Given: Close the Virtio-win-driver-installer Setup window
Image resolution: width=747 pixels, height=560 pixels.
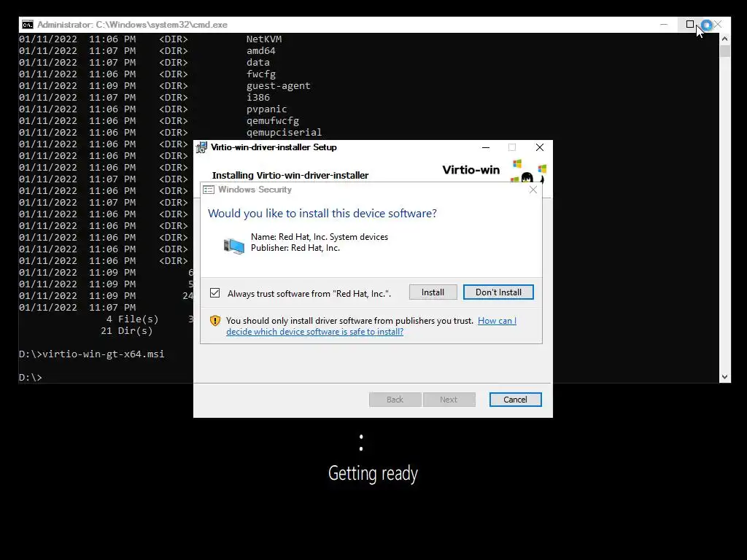Looking at the screenshot, I should click(x=540, y=147).
